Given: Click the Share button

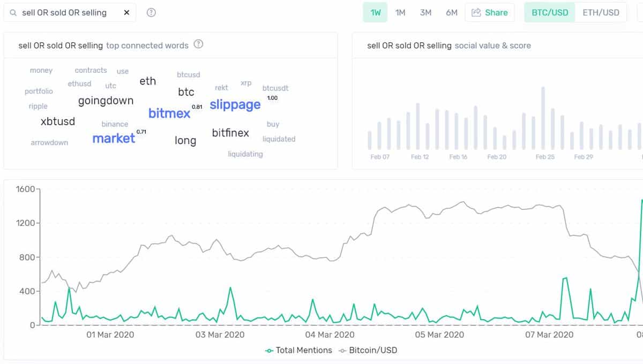Looking at the screenshot, I should click(x=490, y=12).
